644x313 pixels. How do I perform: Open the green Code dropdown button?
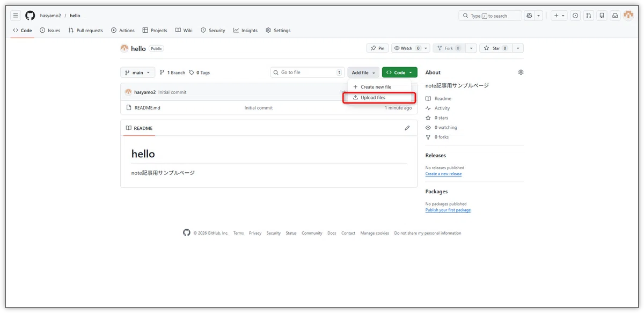[400, 72]
